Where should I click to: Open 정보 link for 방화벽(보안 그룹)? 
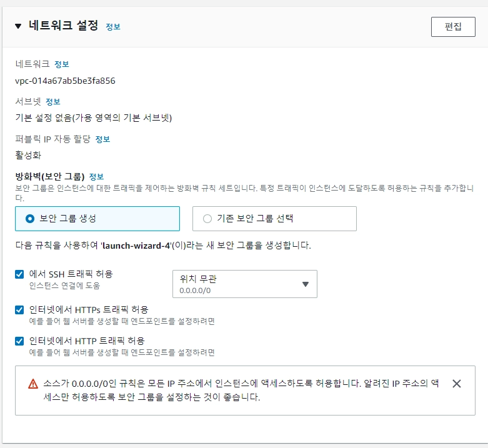pos(96,177)
